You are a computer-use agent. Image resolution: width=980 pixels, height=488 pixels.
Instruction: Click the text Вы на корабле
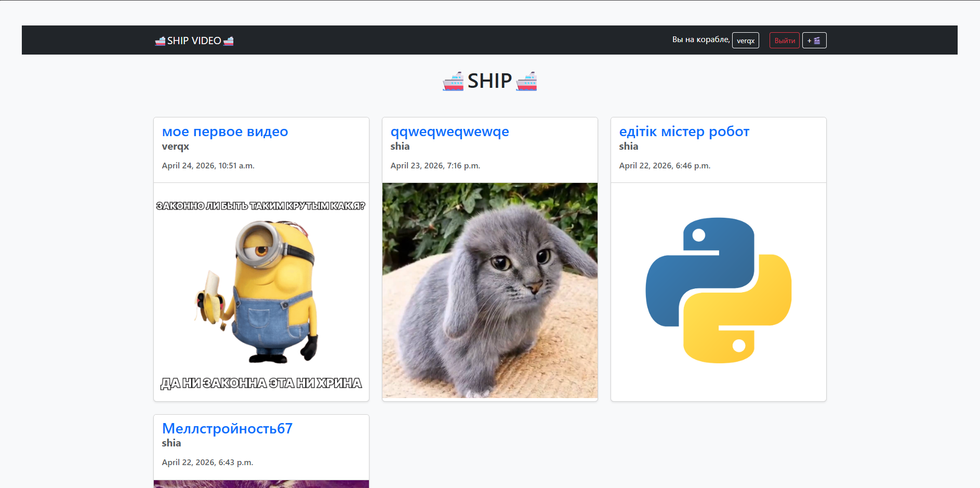tap(701, 39)
